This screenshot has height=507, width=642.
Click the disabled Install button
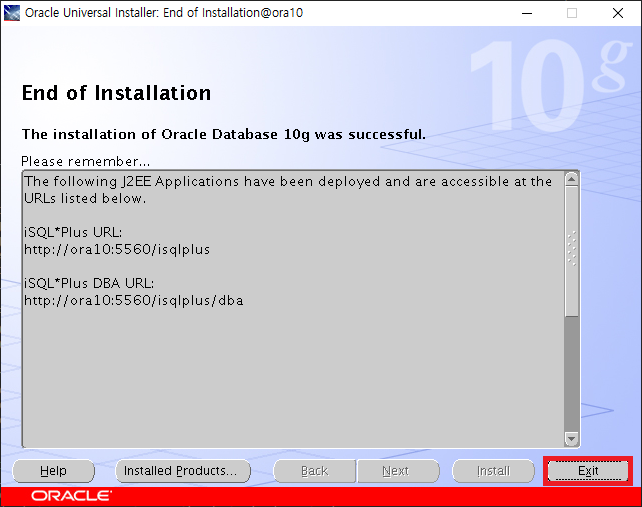coord(493,471)
